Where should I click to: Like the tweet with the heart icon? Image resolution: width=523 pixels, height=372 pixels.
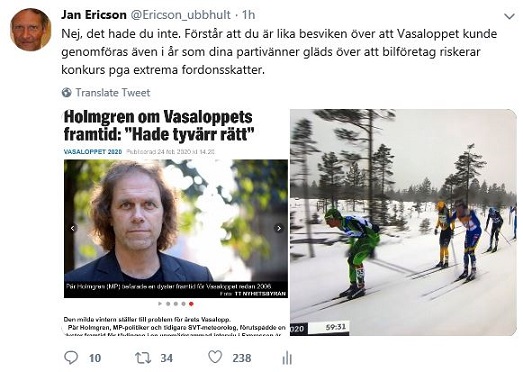(x=215, y=357)
